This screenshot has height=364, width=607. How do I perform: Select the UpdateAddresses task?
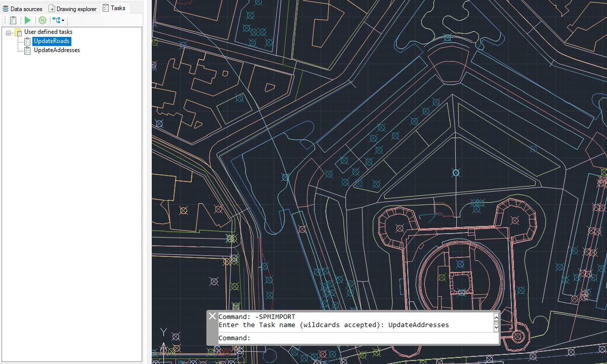[x=57, y=50]
